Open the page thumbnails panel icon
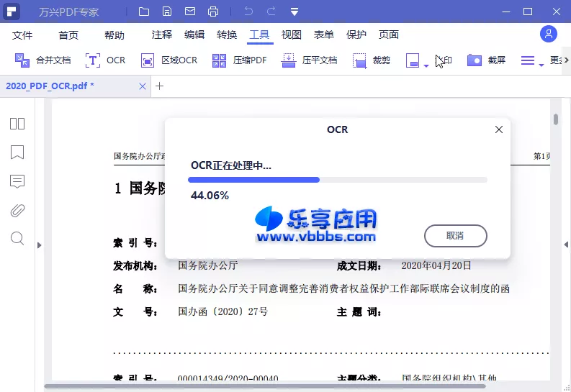Screen dimensions: 571x392 [17, 124]
